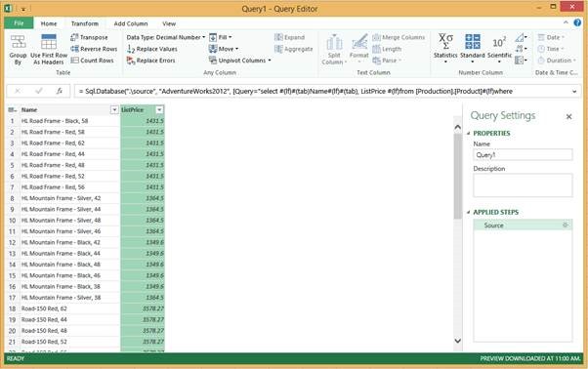Screen dimensions: 588x369
Task: Open the Date dropdown
Action: [x=551, y=37]
